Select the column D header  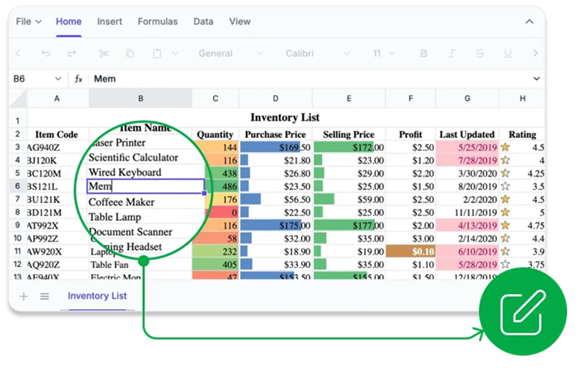275,99
